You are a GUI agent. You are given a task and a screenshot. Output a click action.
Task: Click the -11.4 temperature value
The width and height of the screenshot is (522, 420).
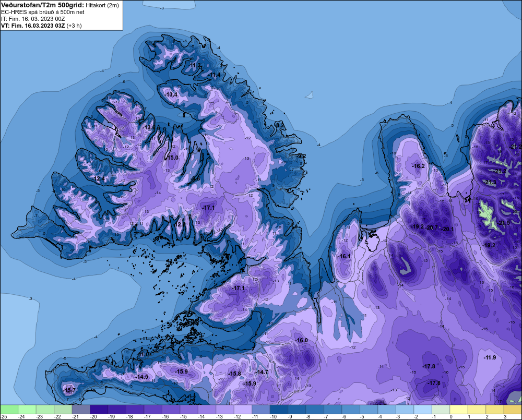tap(215, 75)
